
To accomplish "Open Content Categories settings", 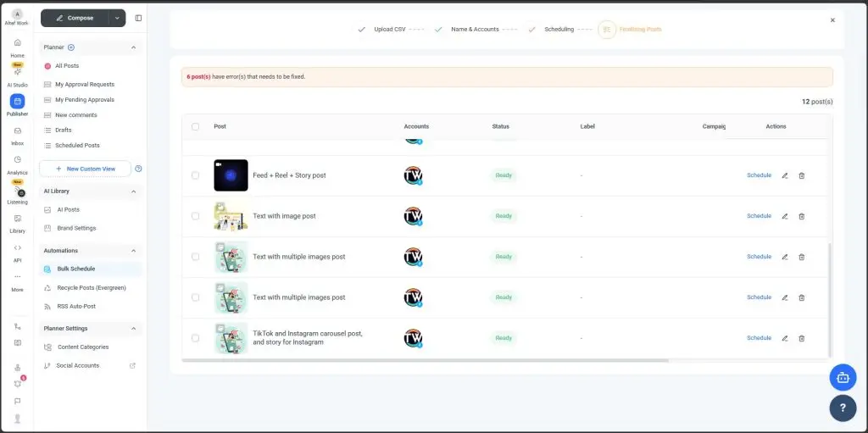I will pos(83,347).
